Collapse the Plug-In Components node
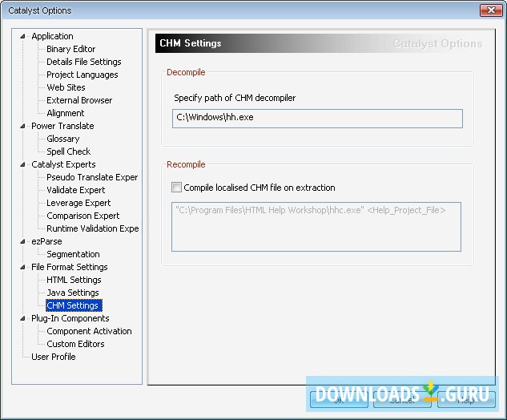Screen dimensions: 507x420 (x=22, y=318)
